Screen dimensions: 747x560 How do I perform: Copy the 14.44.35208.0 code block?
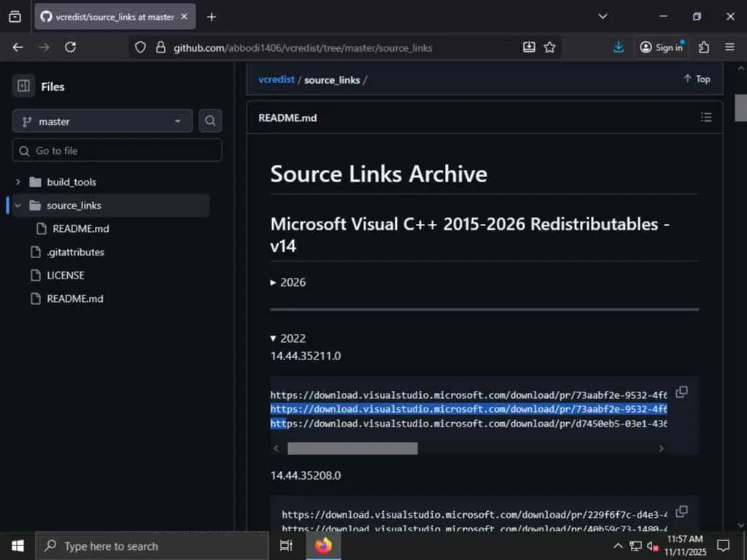coord(682,511)
